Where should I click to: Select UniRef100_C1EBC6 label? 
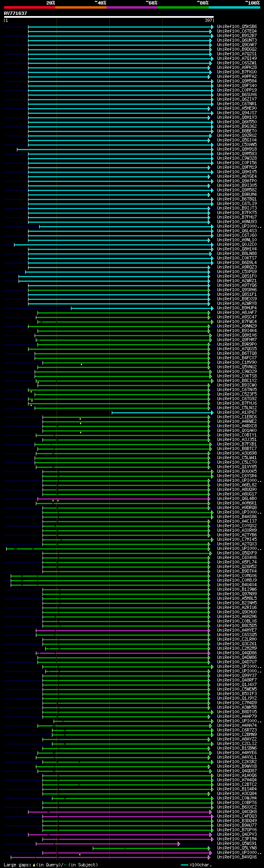pos(237,417)
